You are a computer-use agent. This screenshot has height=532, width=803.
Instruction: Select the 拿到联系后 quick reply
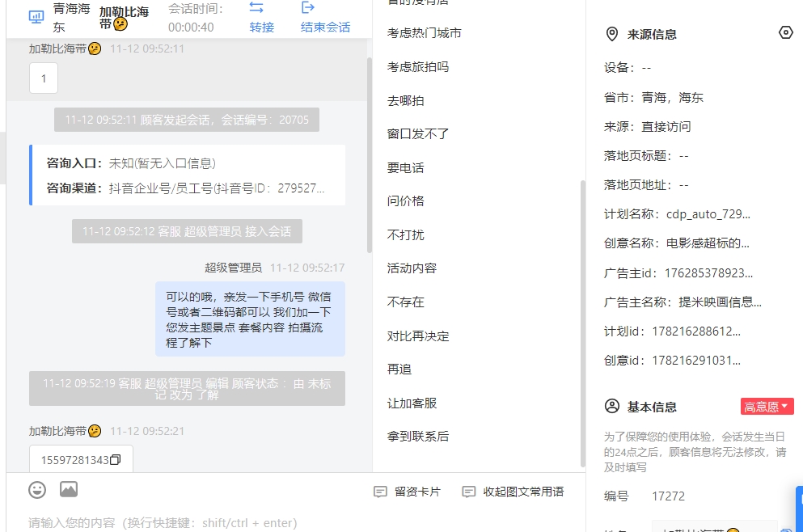(x=418, y=437)
